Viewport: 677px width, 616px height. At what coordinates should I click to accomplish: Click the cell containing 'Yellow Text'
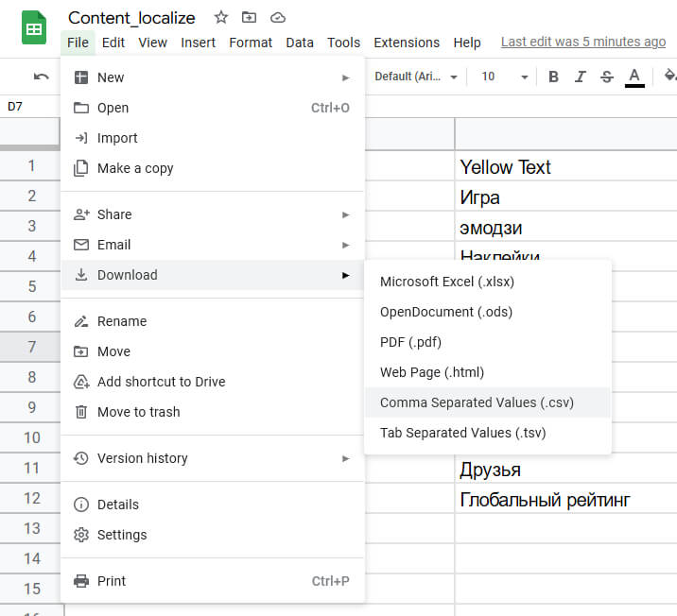point(566,166)
